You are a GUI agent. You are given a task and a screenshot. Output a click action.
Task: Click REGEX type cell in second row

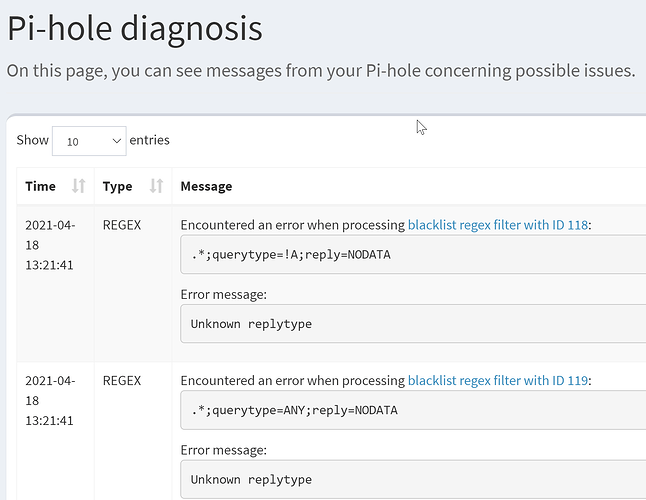(x=122, y=380)
